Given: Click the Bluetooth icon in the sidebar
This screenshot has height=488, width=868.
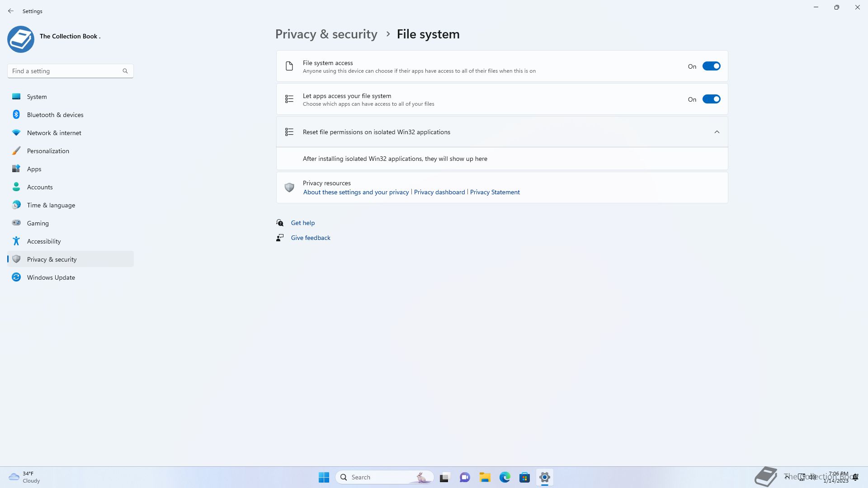Looking at the screenshot, I should [16, 114].
